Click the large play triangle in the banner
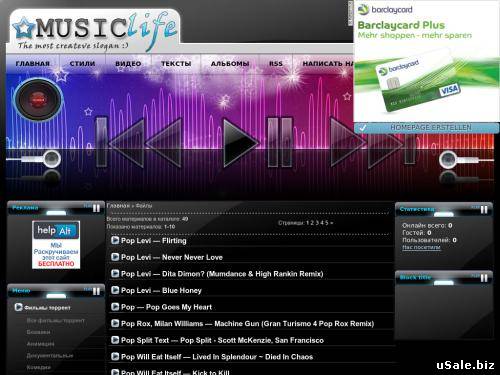 (240, 143)
